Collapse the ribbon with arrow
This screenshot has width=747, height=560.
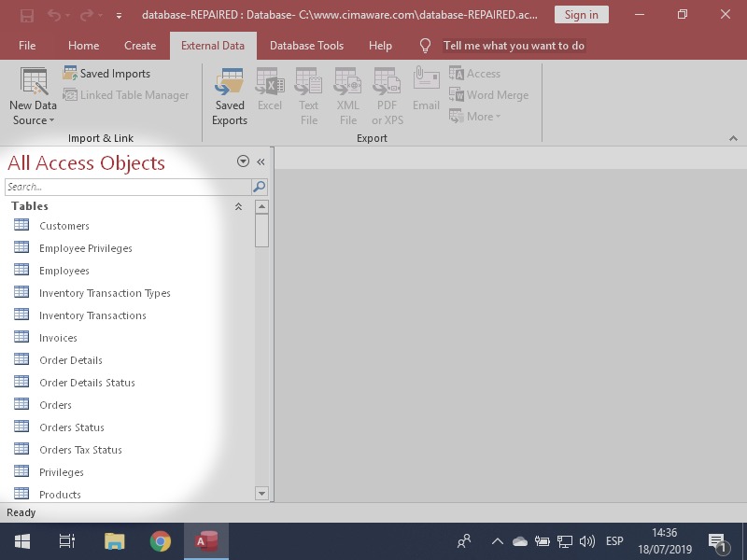tap(733, 138)
